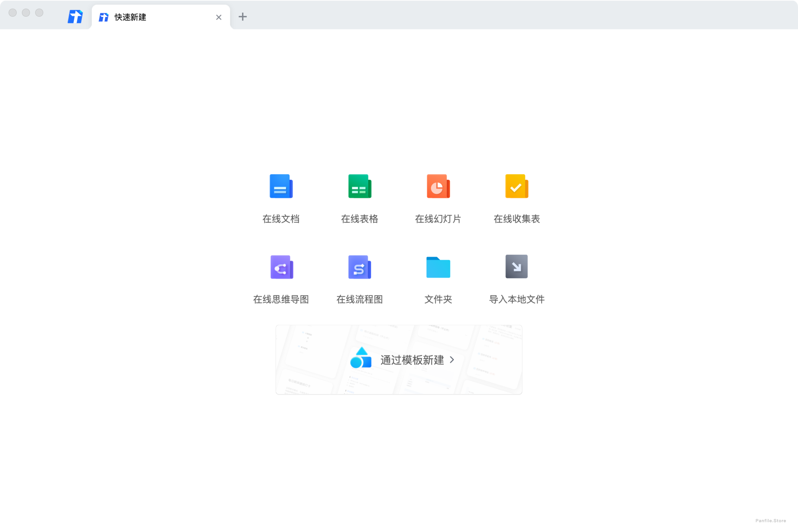Click the Tencent Docs home logo
The height and width of the screenshot is (532, 798).
(x=75, y=17)
